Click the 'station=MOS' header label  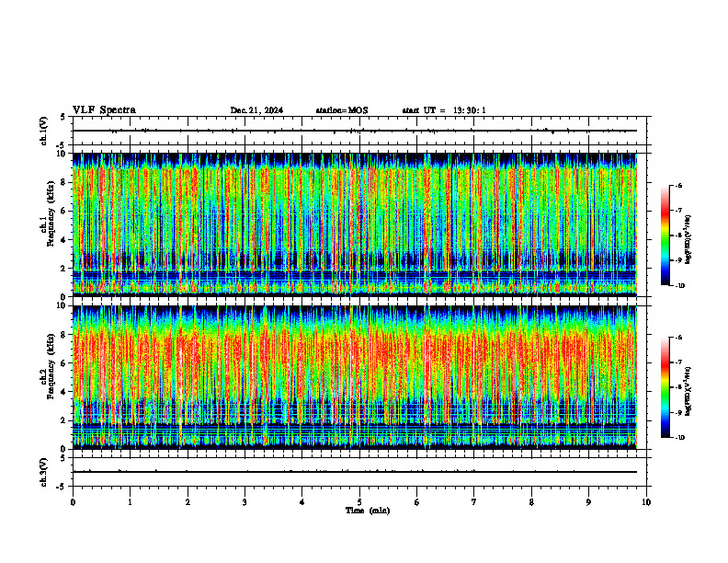pyautogui.click(x=342, y=110)
